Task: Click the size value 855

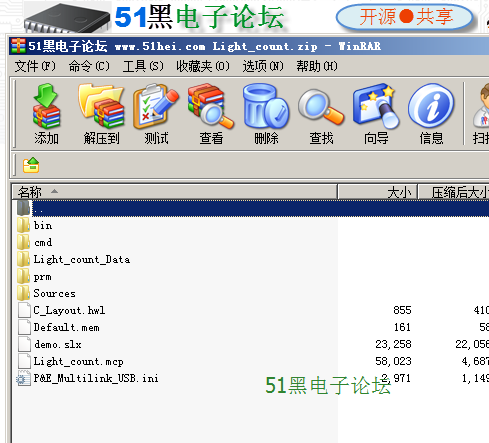Action: pyautogui.click(x=402, y=310)
